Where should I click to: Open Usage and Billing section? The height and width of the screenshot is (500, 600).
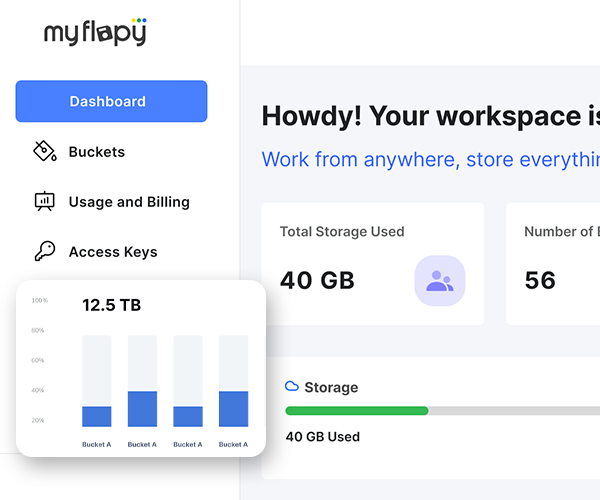pyautogui.click(x=129, y=202)
